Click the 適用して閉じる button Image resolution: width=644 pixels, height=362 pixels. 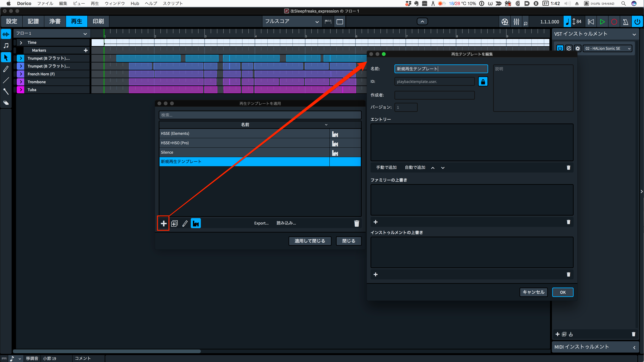[x=309, y=241]
